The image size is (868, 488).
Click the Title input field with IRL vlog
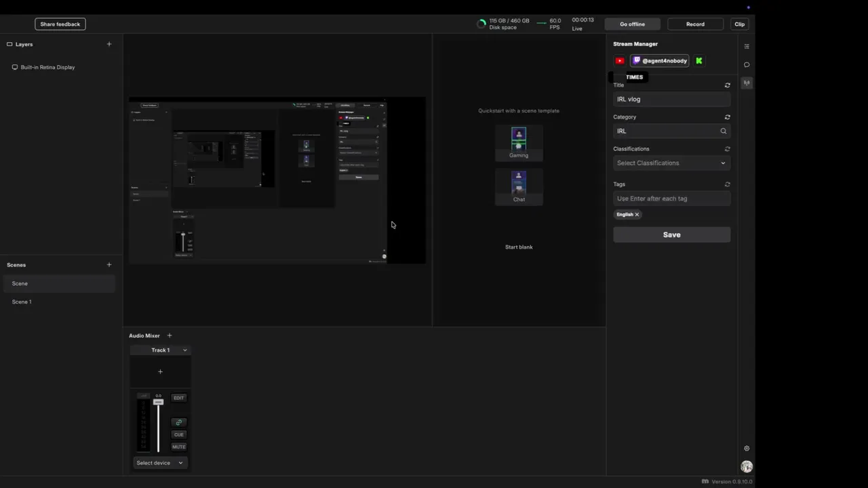(x=671, y=99)
